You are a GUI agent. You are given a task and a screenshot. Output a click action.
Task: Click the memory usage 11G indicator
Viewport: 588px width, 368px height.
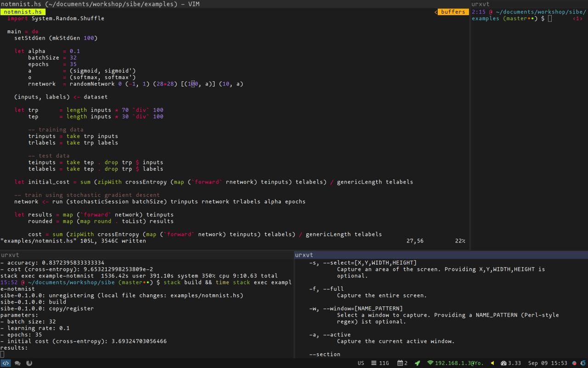(x=380, y=363)
